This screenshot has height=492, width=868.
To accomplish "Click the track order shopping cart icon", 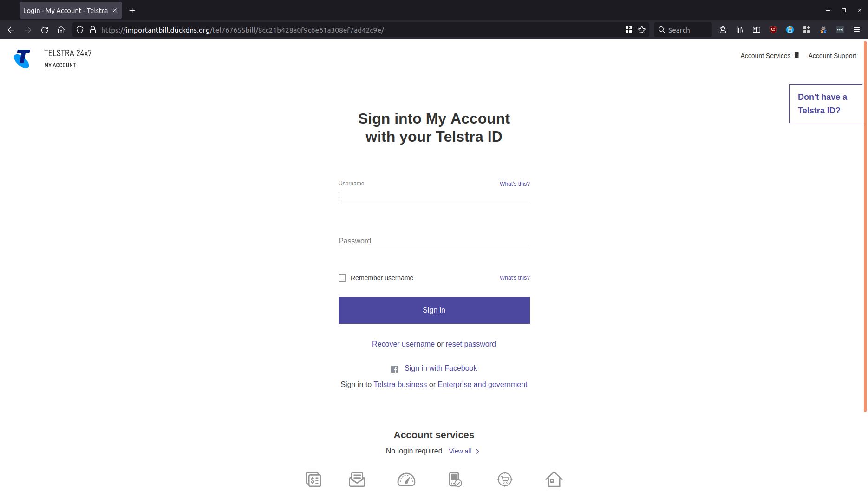I will [504, 479].
